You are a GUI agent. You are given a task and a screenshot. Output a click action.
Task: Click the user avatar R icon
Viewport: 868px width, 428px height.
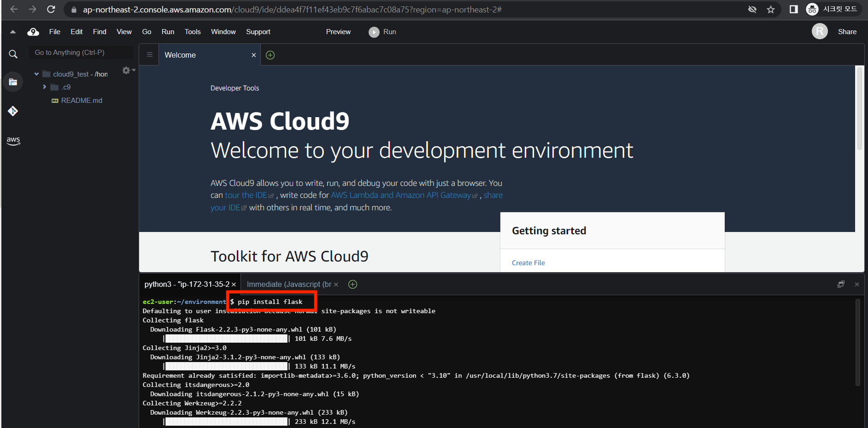click(x=820, y=31)
